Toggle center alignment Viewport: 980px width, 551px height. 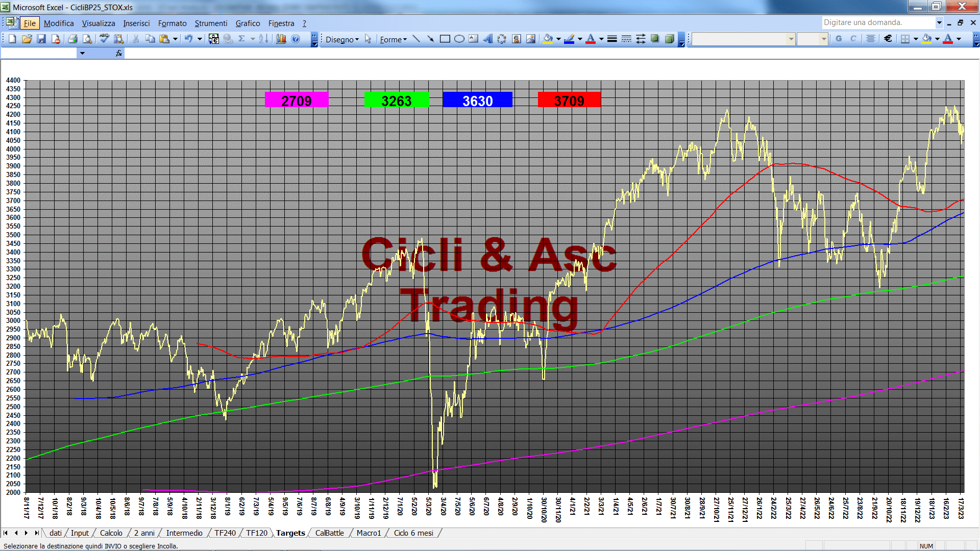coord(871,39)
